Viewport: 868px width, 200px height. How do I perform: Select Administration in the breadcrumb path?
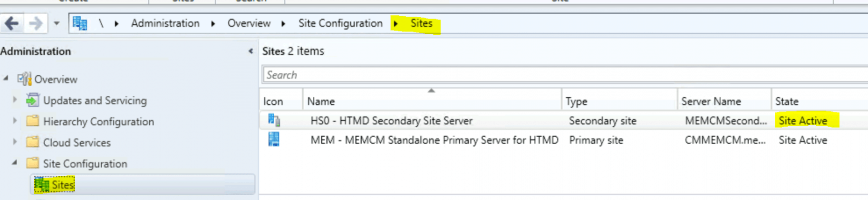[x=165, y=23]
